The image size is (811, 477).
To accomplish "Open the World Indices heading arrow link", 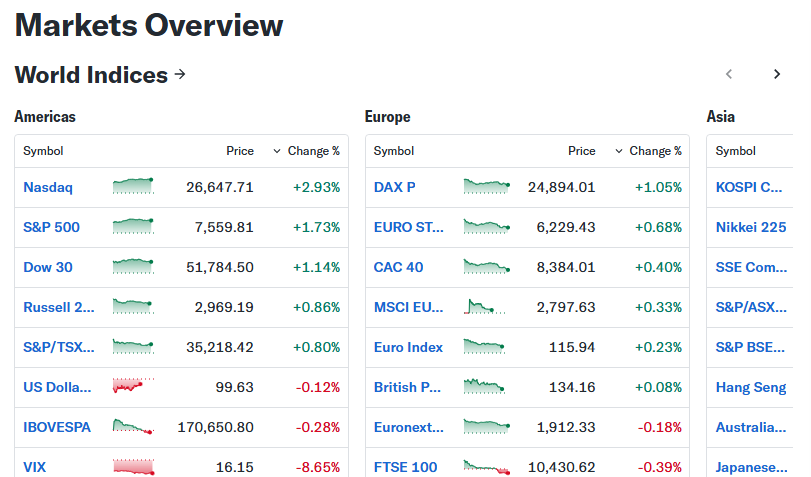I will tap(179, 74).
